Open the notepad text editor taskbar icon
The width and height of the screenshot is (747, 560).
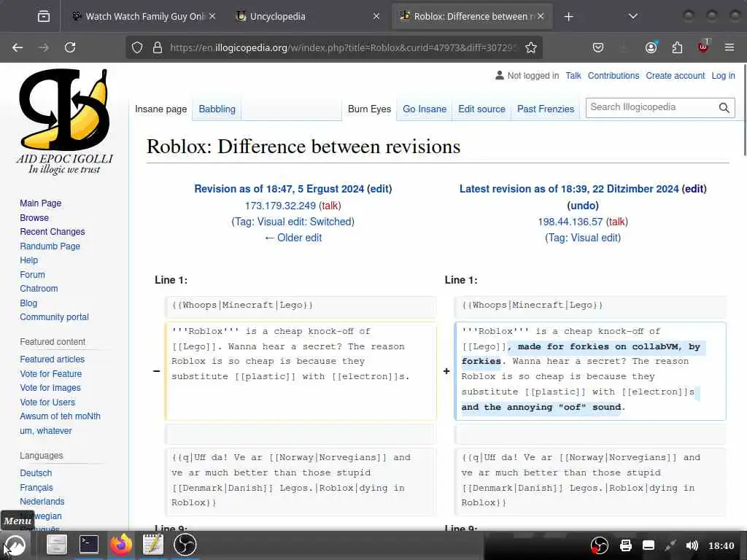(x=153, y=544)
